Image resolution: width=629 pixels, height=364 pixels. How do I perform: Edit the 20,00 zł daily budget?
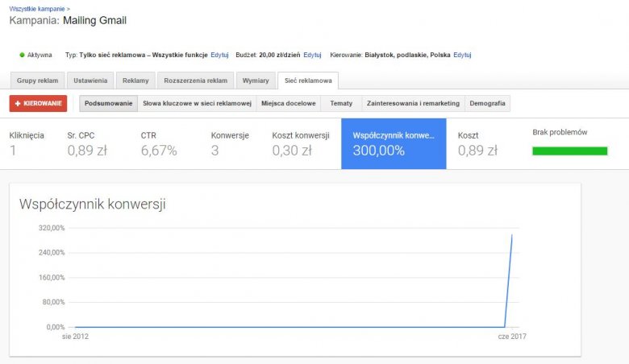312,55
